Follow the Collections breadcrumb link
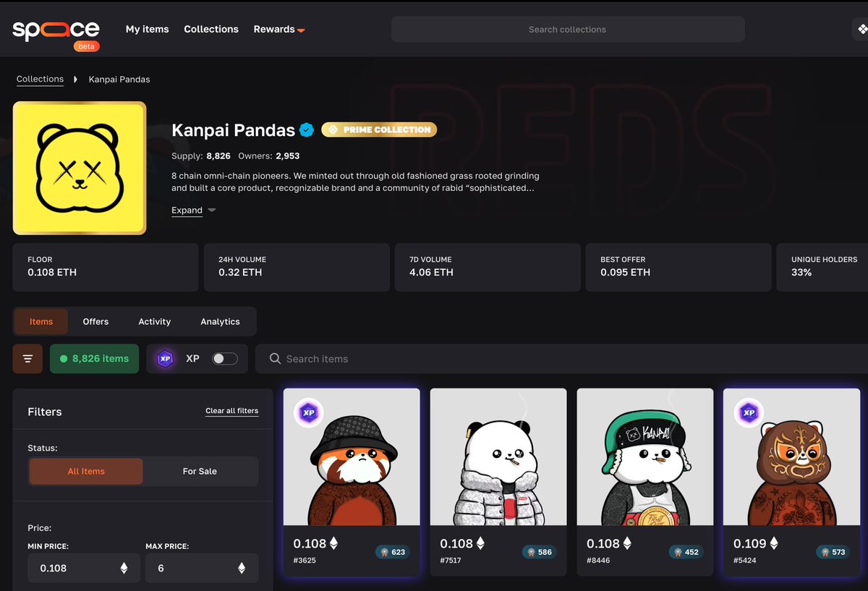 click(x=40, y=79)
